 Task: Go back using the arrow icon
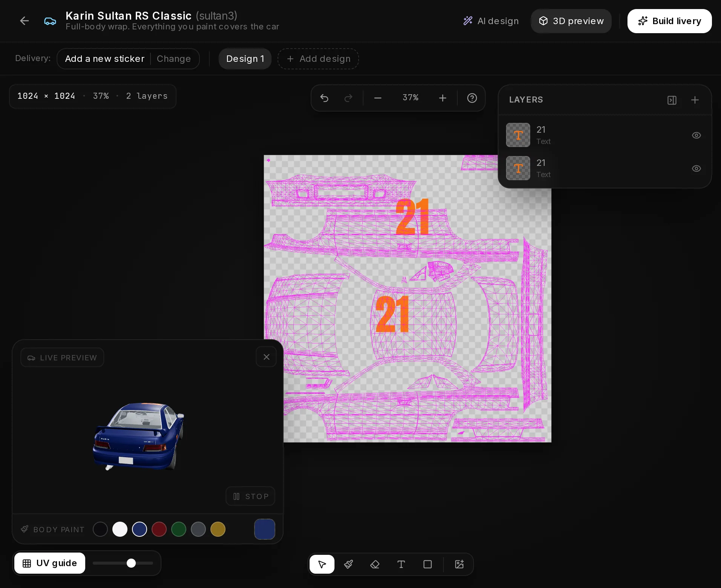click(x=25, y=21)
